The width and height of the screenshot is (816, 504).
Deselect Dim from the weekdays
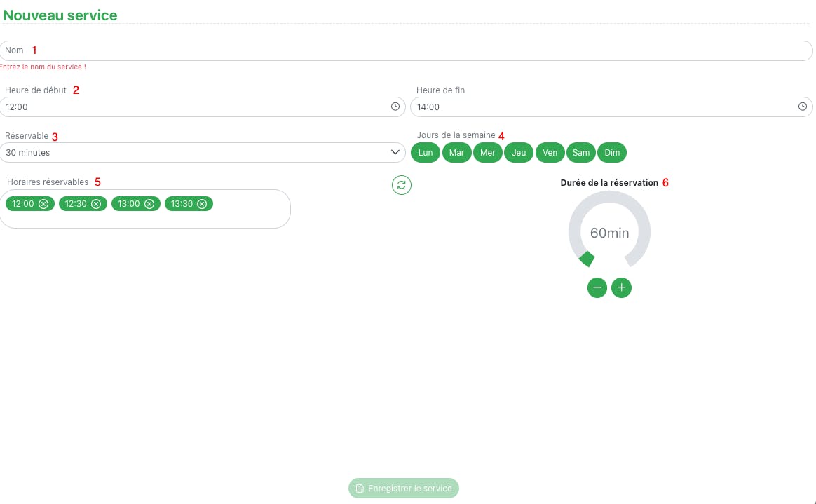pyautogui.click(x=612, y=153)
